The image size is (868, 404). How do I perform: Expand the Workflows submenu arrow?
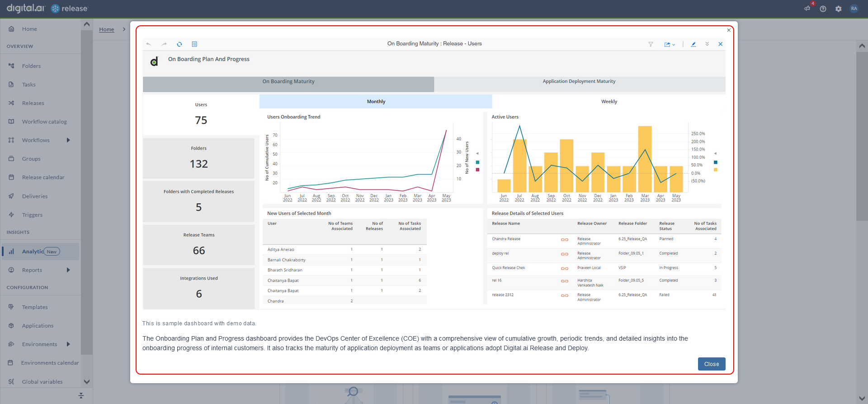click(68, 140)
